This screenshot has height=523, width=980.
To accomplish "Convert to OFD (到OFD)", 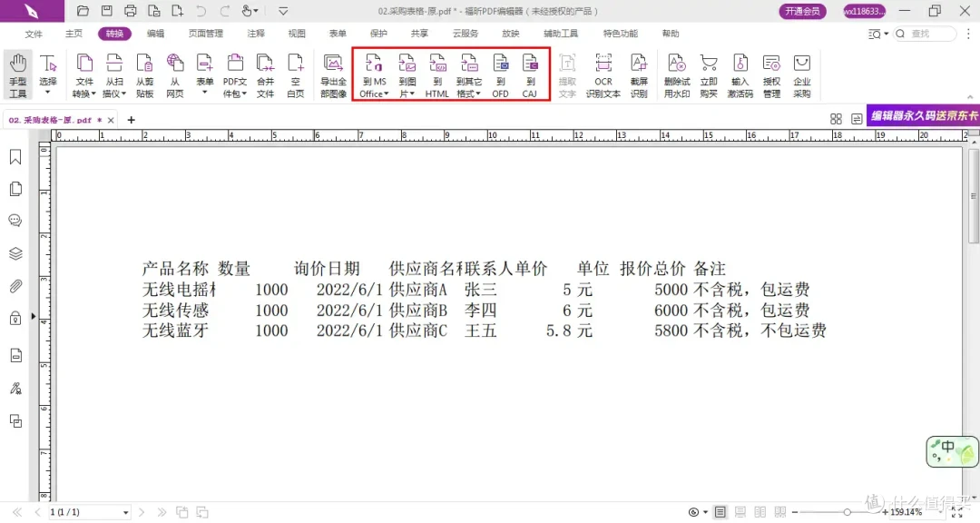I will point(500,75).
